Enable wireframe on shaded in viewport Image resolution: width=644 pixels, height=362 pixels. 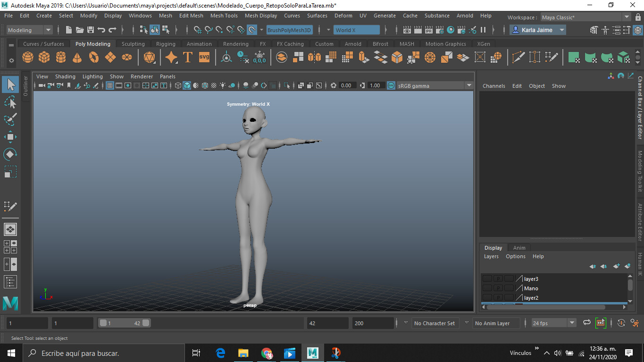point(205,85)
